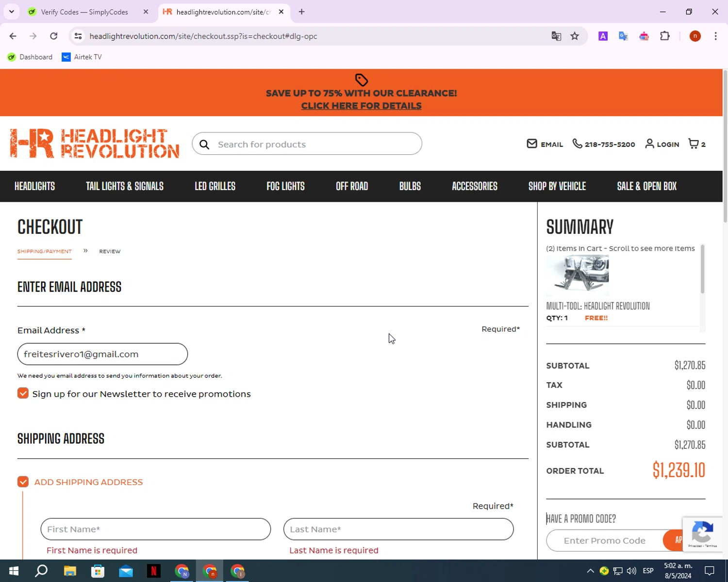Image resolution: width=728 pixels, height=582 pixels.
Task: Click the magnifier icon in the product search box
Action: tap(204, 145)
